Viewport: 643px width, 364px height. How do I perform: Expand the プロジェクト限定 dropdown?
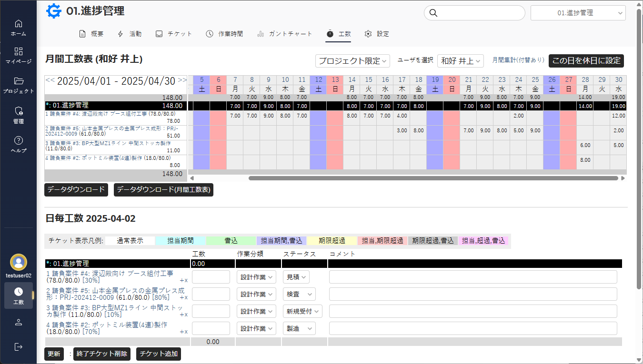352,61
